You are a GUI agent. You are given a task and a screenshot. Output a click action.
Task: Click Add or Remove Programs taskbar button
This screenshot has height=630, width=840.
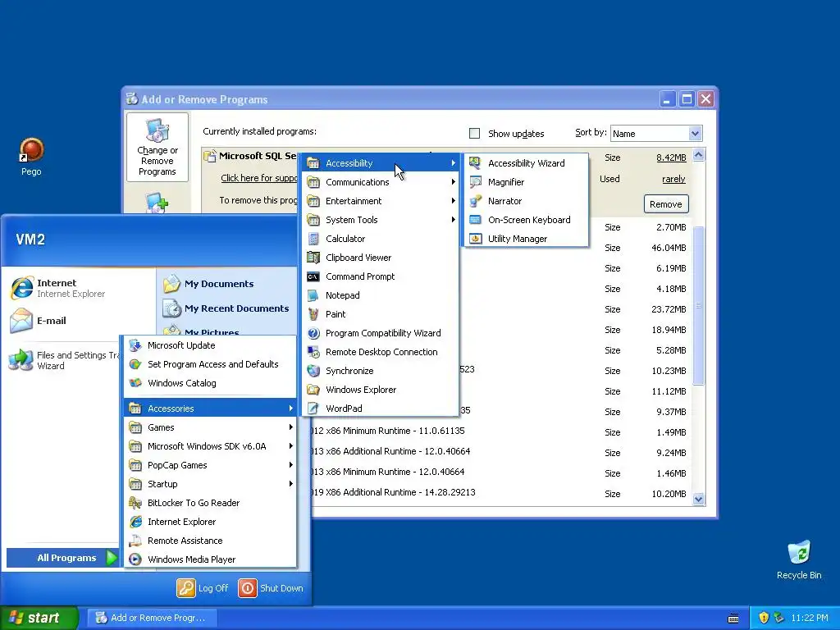[x=152, y=618]
